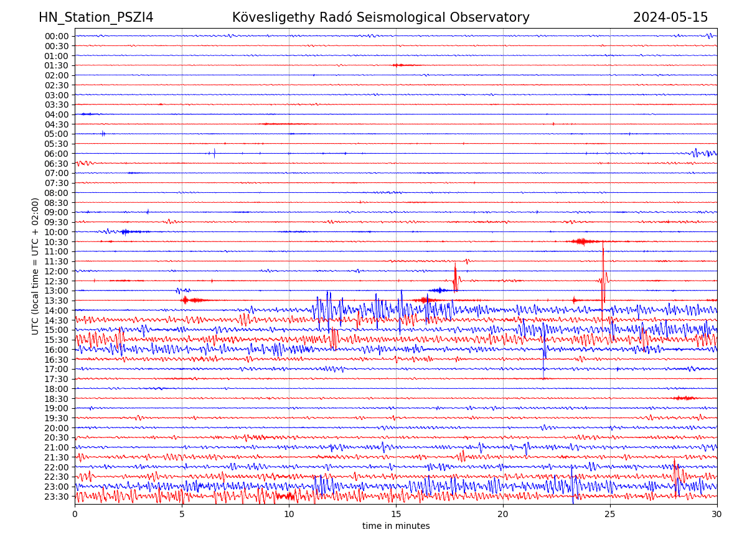Click the red spike near minute 18 on 12:30 trace
Screen dimensions: 747x560
[455, 277]
